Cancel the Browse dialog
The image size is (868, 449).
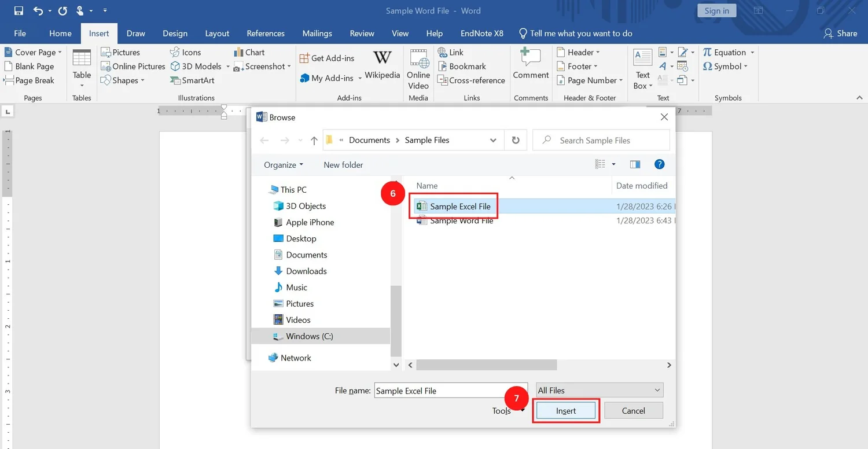[x=633, y=410]
